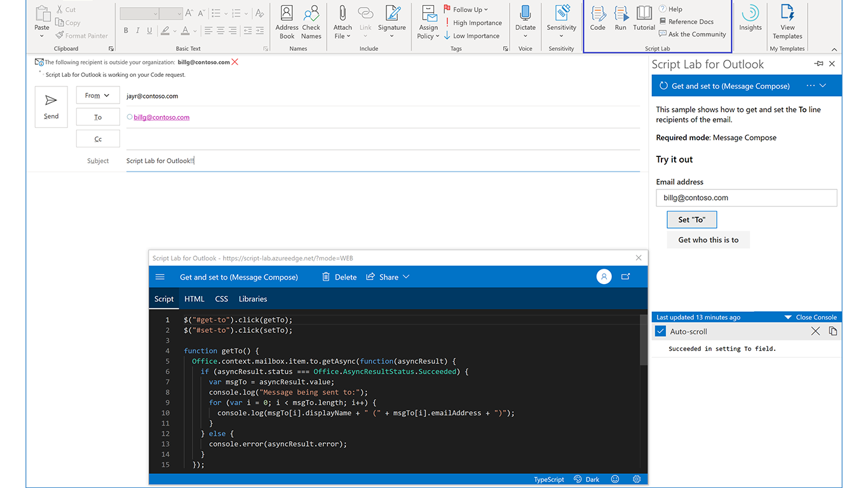Expand the bullets list dropdown arrow
Screen dimensions: 868x488
point(226,13)
